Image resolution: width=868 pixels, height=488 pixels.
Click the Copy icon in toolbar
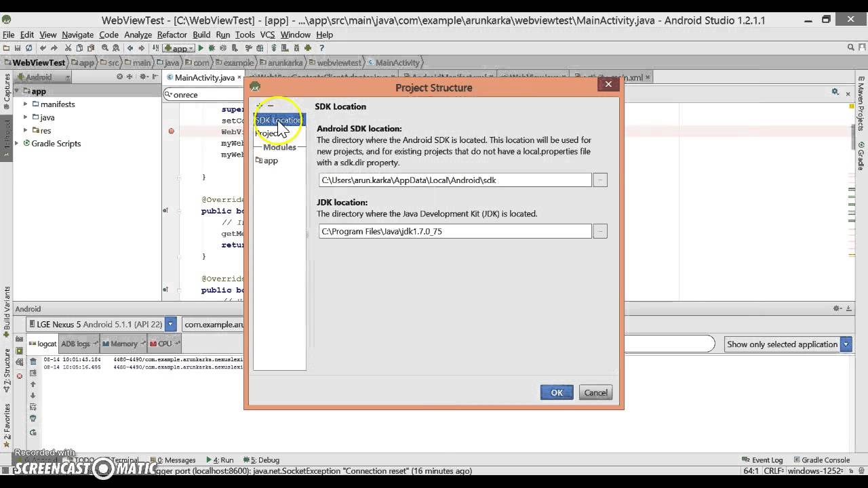(x=79, y=48)
